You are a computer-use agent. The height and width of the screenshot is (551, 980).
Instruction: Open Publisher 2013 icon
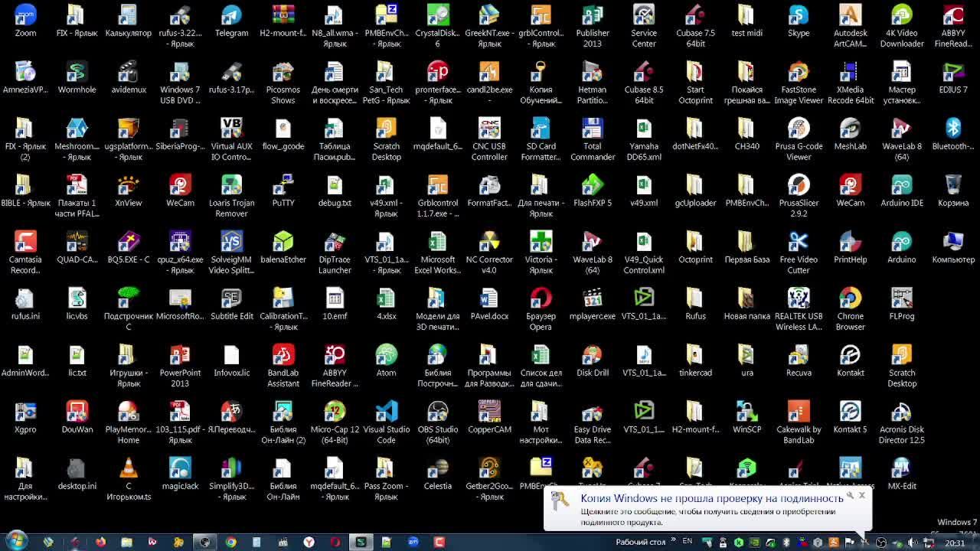(x=593, y=26)
